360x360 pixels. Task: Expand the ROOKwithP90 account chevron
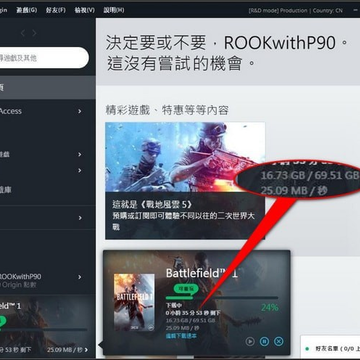[x=80, y=277]
